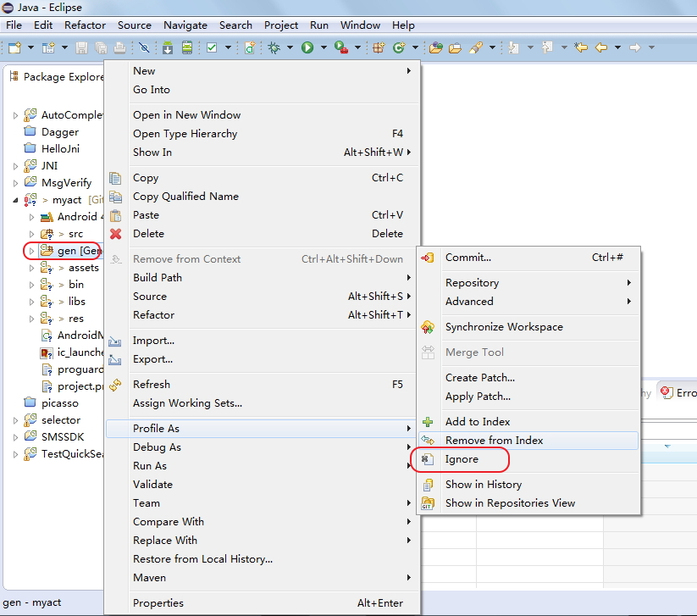
Task: Open the Build Path submenu
Action: pos(263,278)
